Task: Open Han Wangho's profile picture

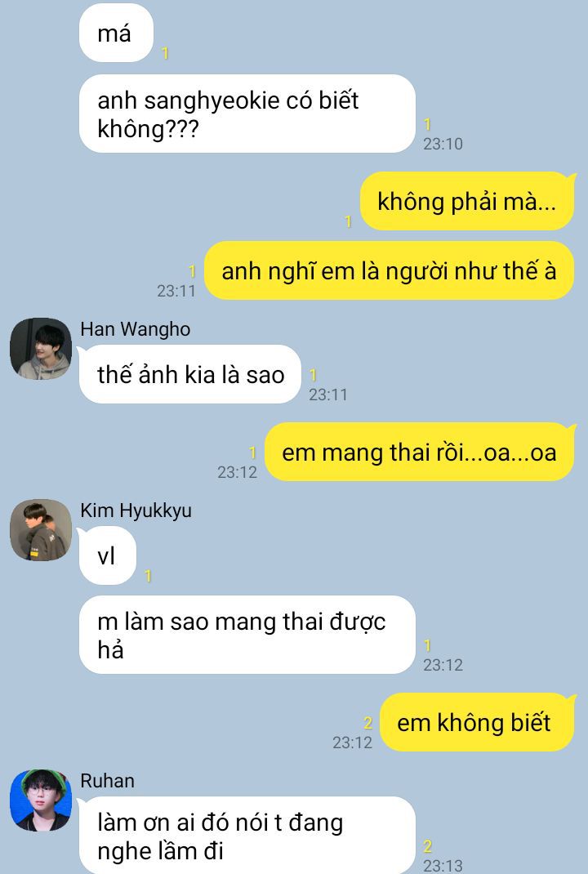Action: click(41, 349)
